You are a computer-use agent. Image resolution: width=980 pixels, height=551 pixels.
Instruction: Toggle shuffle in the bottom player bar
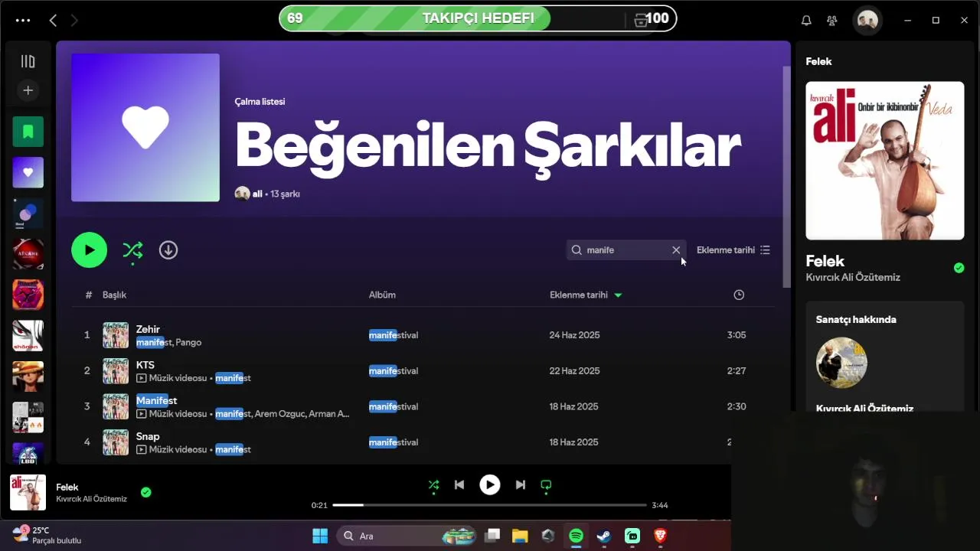tap(433, 484)
